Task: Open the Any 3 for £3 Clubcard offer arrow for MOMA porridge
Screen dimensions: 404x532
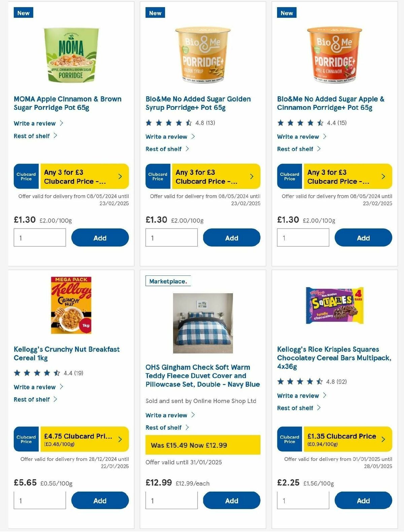Action: [x=120, y=176]
